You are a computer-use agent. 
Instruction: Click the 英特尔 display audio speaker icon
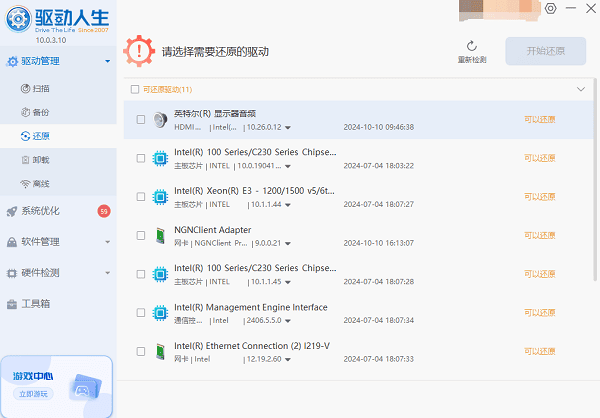[x=159, y=120]
